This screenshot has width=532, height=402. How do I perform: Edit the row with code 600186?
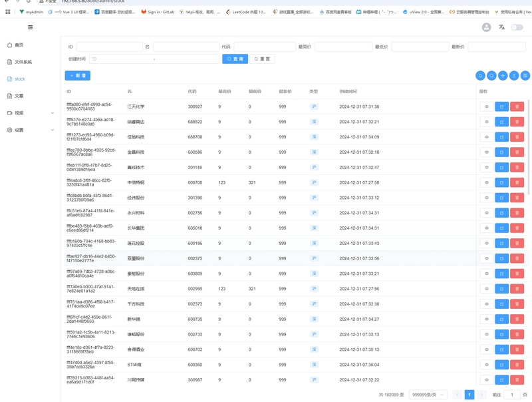(x=502, y=243)
